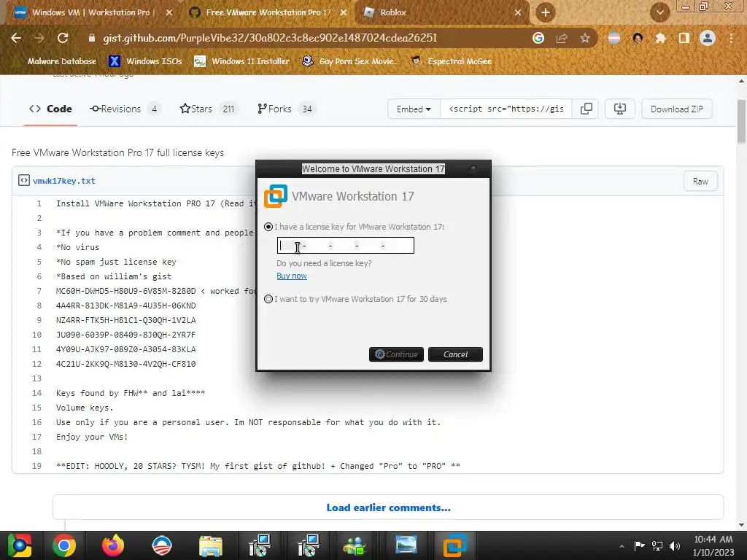Copy embed script with clipboard icon
Image resolution: width=747 pixels, height=560 pixels.
(x=586, y=109)
